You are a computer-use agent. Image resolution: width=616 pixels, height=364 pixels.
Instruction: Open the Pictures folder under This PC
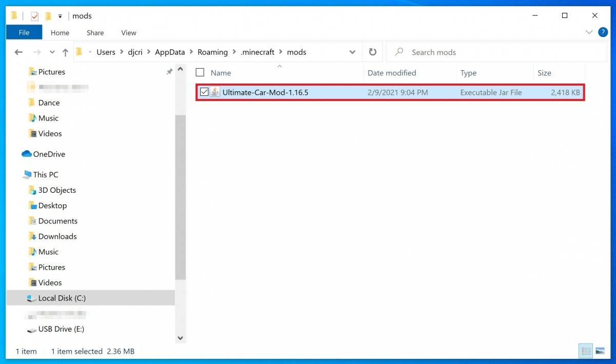tap(52, 267)
